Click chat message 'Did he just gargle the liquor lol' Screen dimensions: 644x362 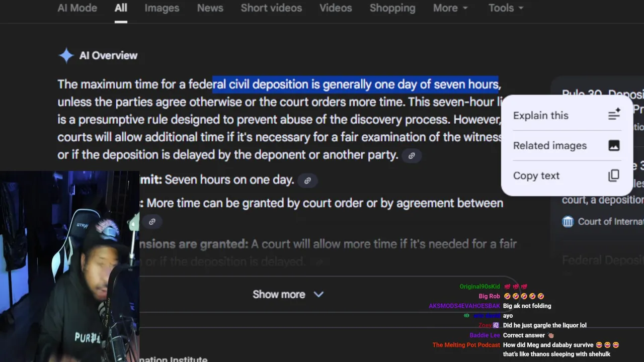[x=544, y=325]
